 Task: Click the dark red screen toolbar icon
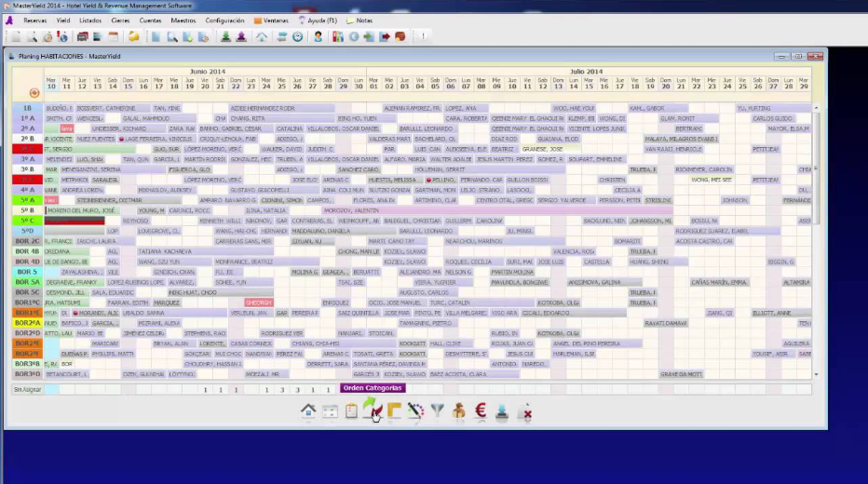coord(83,36)
